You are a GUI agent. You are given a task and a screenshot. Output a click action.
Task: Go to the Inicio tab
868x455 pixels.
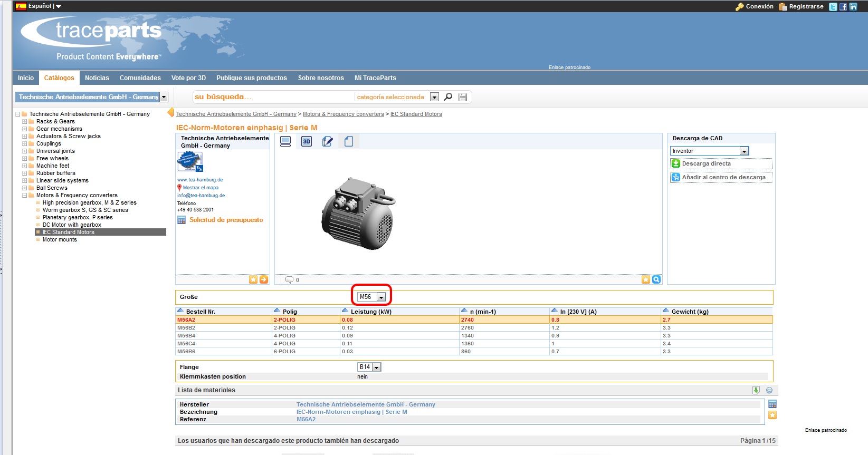pyautogui.click(x=26, y=78)
